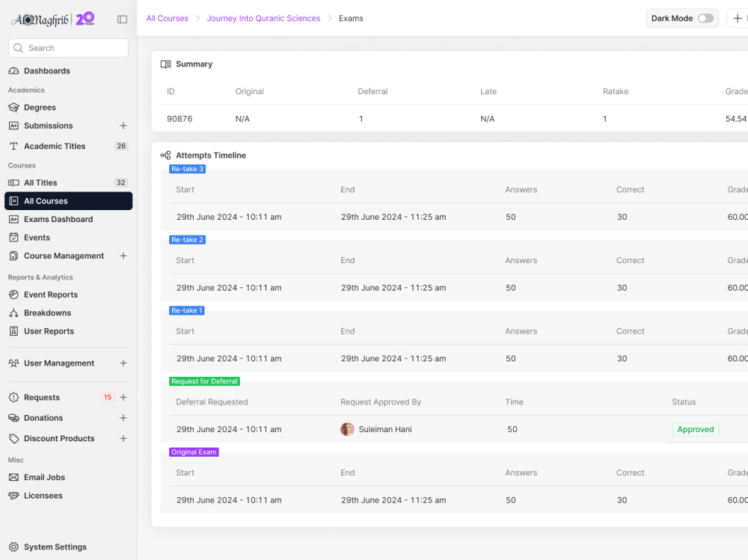748x560 pixels.
Task: Click the Degrees graduation cap icon
Action: 13,108
